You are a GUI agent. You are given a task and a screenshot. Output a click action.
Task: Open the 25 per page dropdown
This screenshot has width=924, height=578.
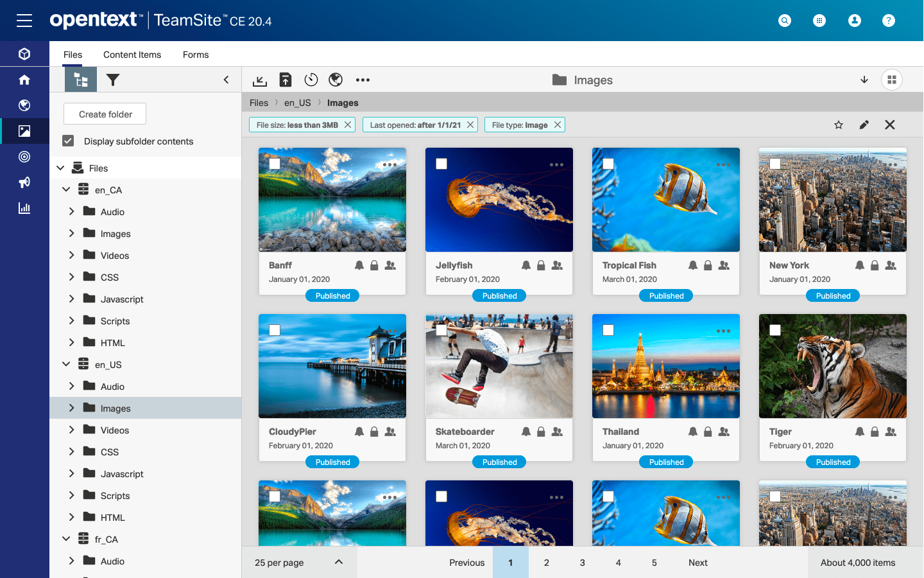click(x=299, y=563)
